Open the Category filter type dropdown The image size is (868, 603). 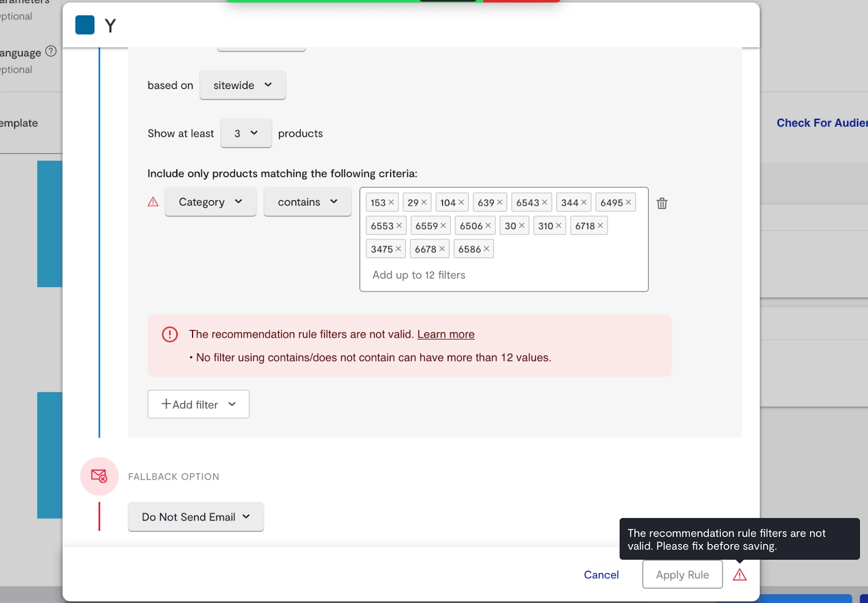(210, 201)
